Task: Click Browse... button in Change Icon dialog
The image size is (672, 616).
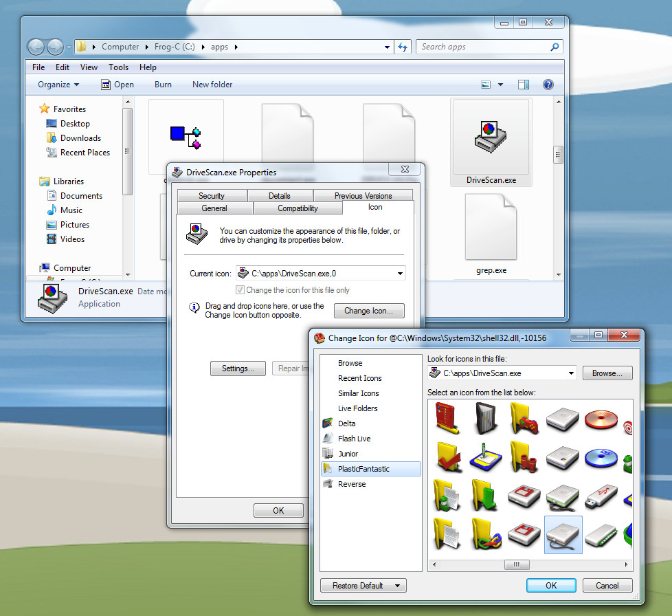Action: (x=607, y=373)
